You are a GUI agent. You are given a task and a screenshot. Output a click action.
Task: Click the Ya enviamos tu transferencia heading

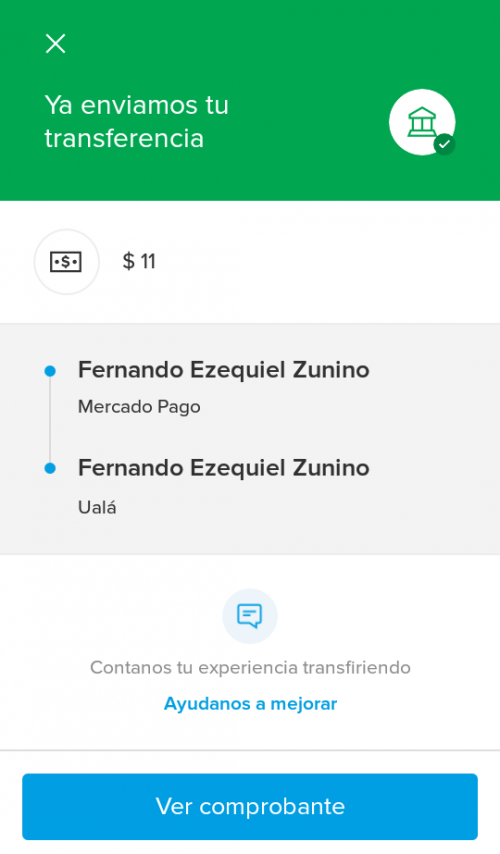coord(137,121)
